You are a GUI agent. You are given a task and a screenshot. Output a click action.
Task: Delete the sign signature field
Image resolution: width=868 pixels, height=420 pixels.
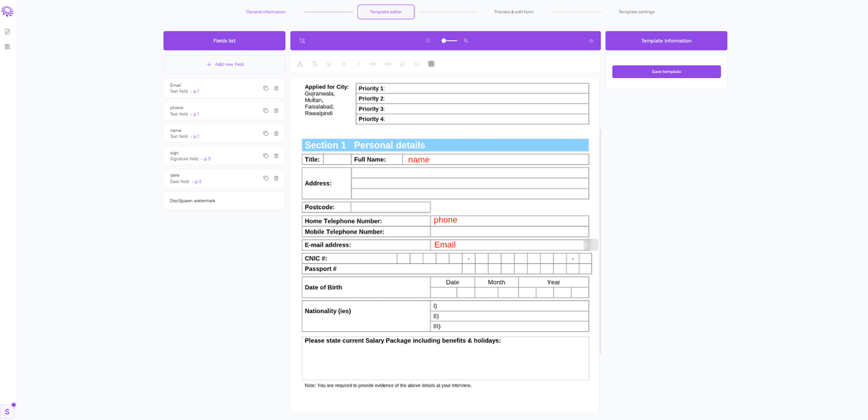tap(276, 155)
